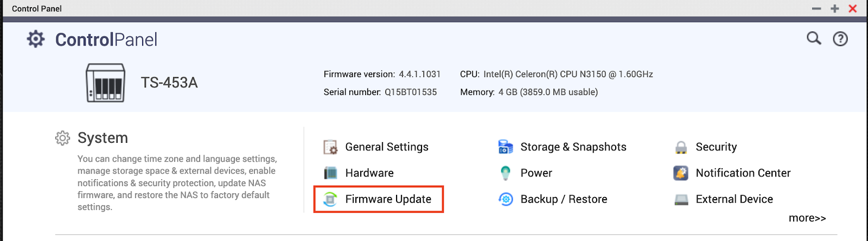
Task: Click the General Settings icon
Action: coord(330,147)
